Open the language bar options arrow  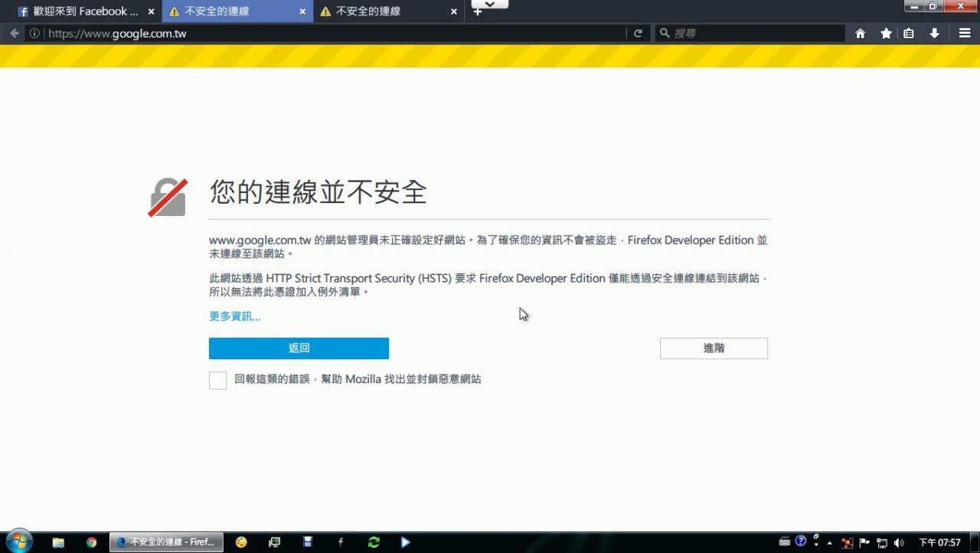point(816,545)
